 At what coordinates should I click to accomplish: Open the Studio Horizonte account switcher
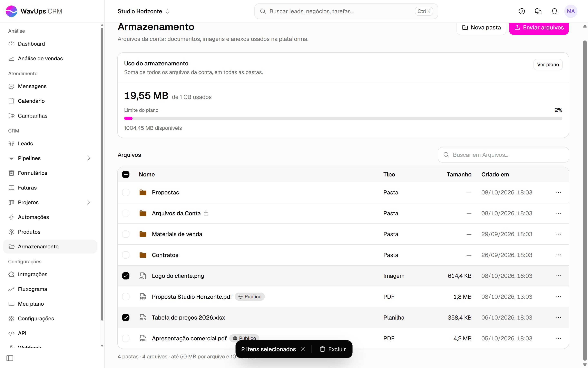(x=143, y=11)
